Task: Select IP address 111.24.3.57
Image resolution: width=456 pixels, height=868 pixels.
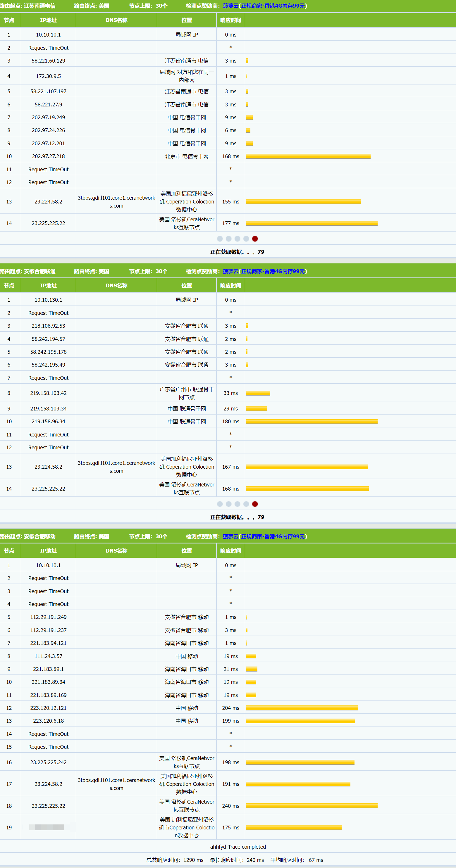Action: point(49,656)
